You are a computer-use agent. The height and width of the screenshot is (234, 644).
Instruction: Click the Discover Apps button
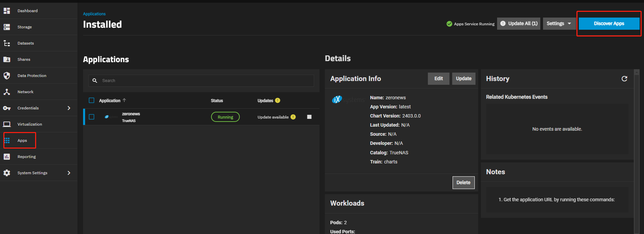(609, 24)
